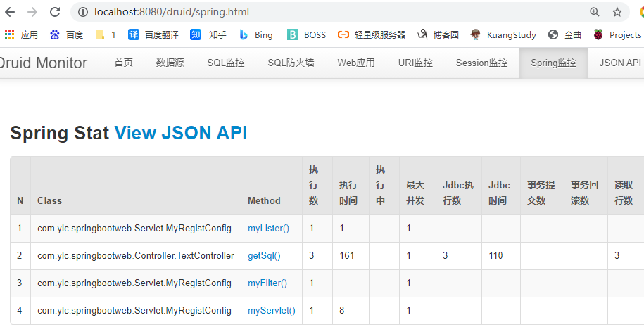Open the Apps grid bookmark
The width and height of the screenshot is (644, 334).
[x=21, y=35]
